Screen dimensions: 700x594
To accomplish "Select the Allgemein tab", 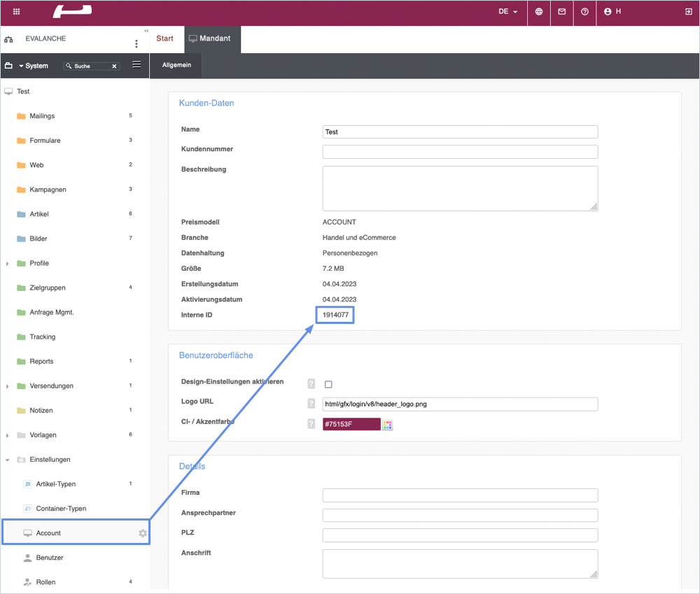I will coord(176,65).
